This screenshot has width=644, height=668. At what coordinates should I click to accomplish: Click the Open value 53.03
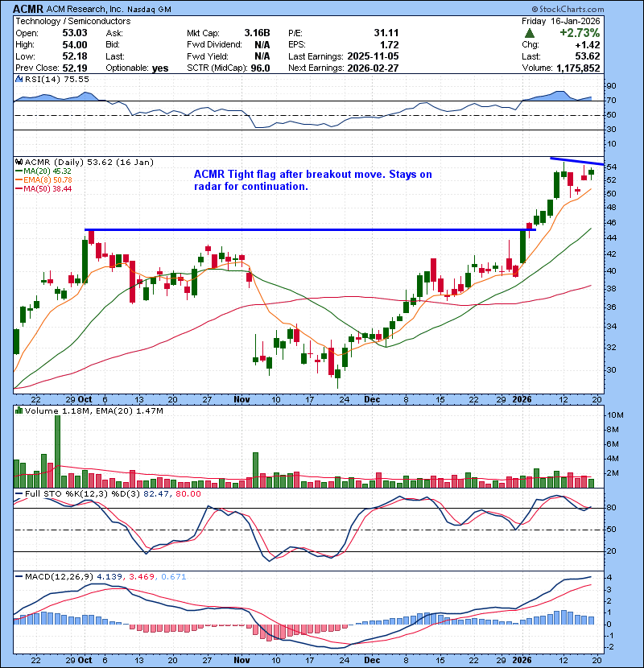coord(75,33)
